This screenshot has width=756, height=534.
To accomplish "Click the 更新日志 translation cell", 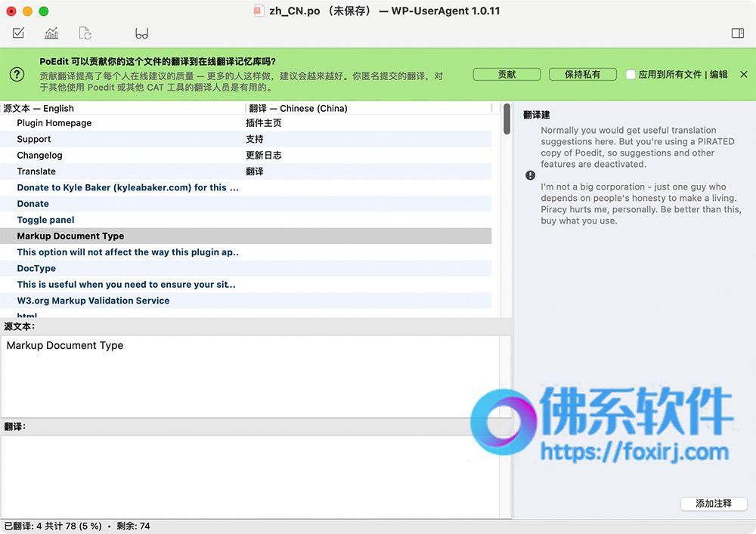I will [264, 155].
